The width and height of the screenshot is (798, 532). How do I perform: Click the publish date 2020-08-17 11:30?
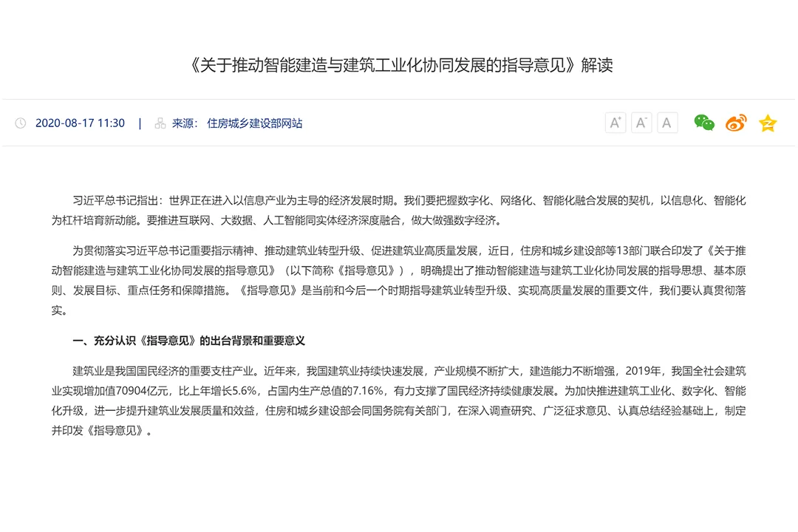(80, 123)
